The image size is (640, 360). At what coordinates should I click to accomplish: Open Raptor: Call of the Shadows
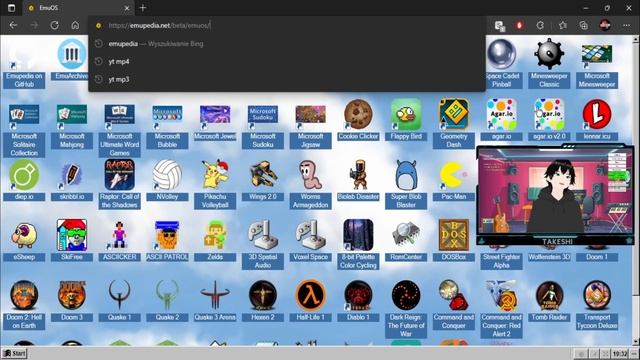click(x=120, y=184)
